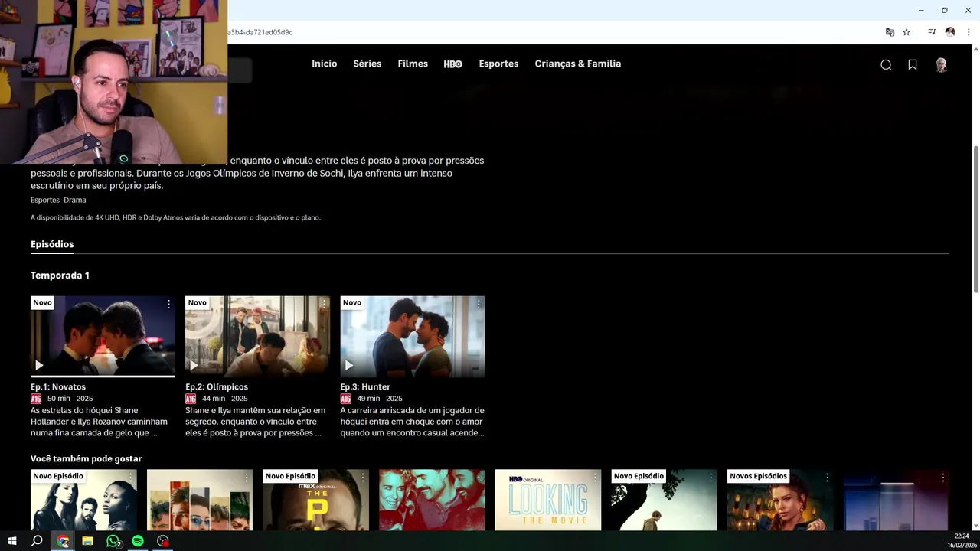
Task: Open the HBO hub logo link
Action: tap(452, 64)
